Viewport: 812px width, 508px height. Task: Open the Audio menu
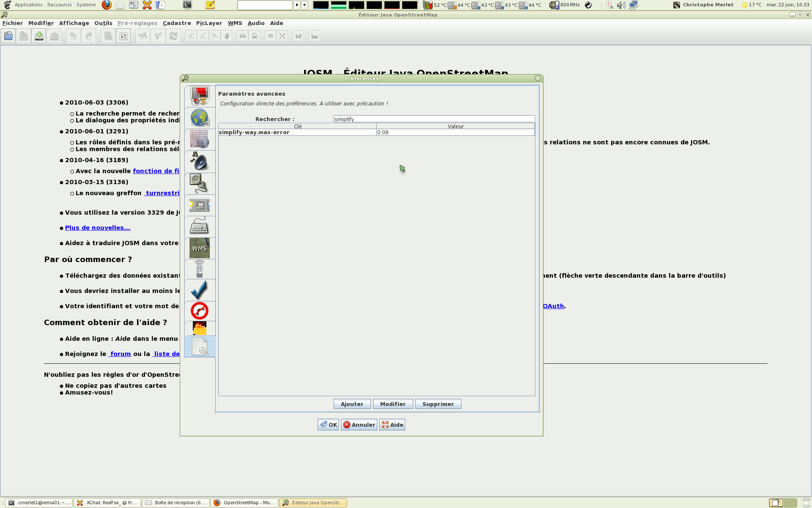pyautogui.click(x=256, y=23)
